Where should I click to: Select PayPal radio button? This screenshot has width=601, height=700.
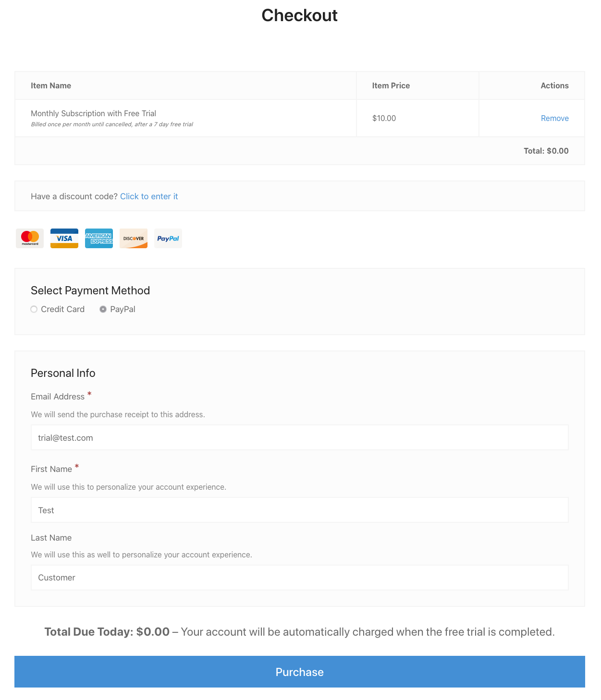click(x=103, y=309)
